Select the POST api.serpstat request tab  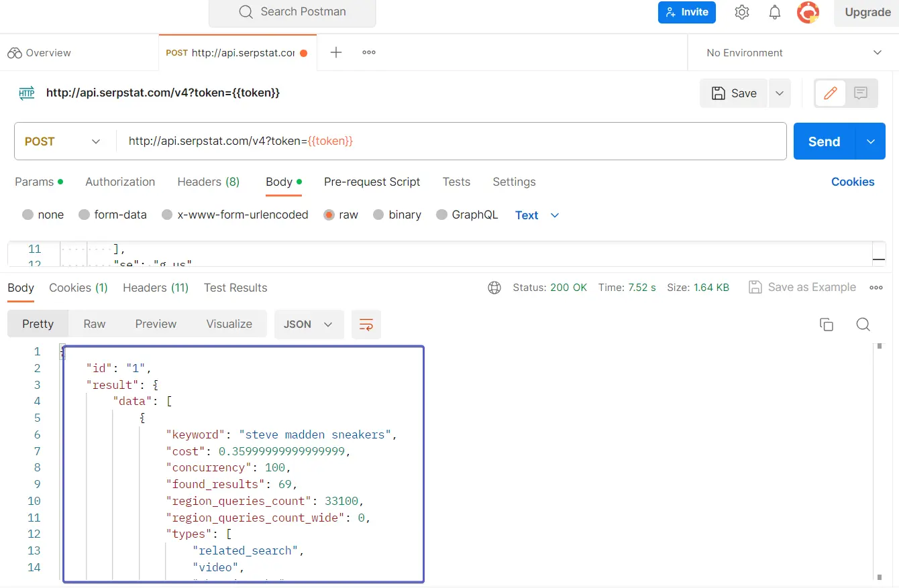[x=237, y=52]
